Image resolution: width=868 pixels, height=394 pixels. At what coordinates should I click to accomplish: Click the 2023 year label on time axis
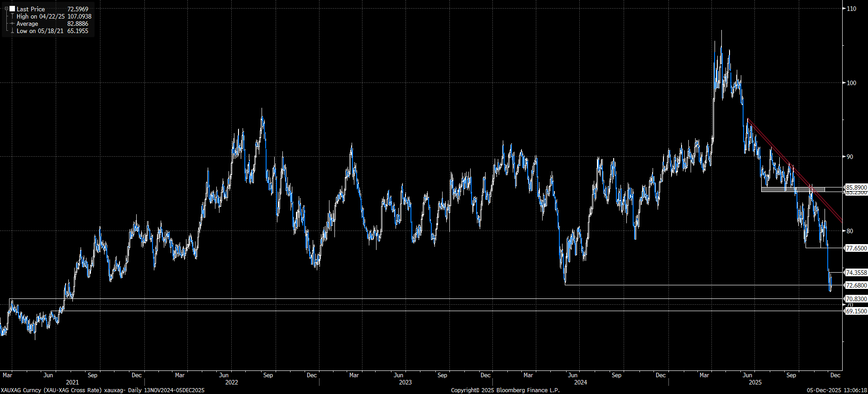coord(405,382)
